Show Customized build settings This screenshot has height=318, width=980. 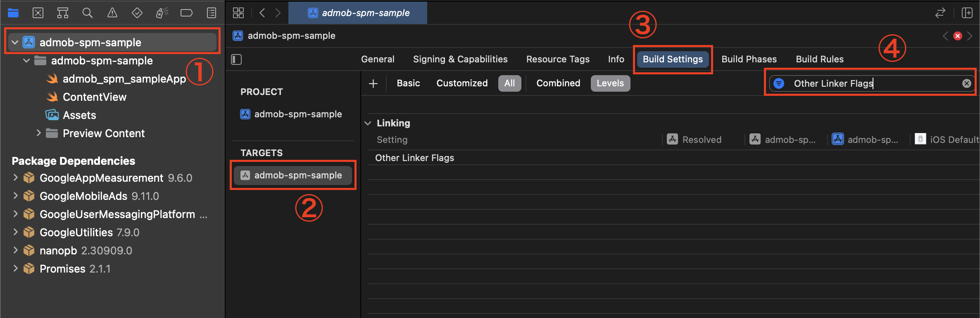coord(462,83)
